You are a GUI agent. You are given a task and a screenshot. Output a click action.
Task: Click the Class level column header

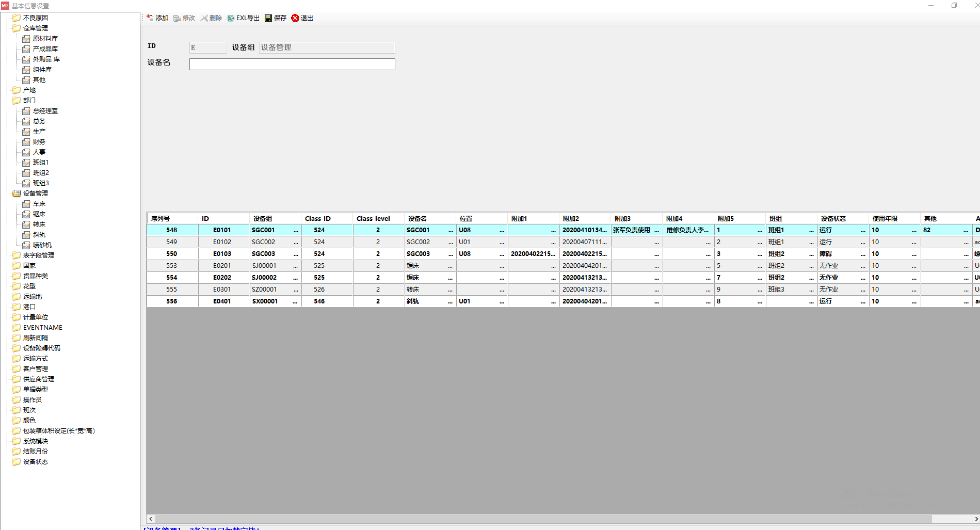coord(379,219)
